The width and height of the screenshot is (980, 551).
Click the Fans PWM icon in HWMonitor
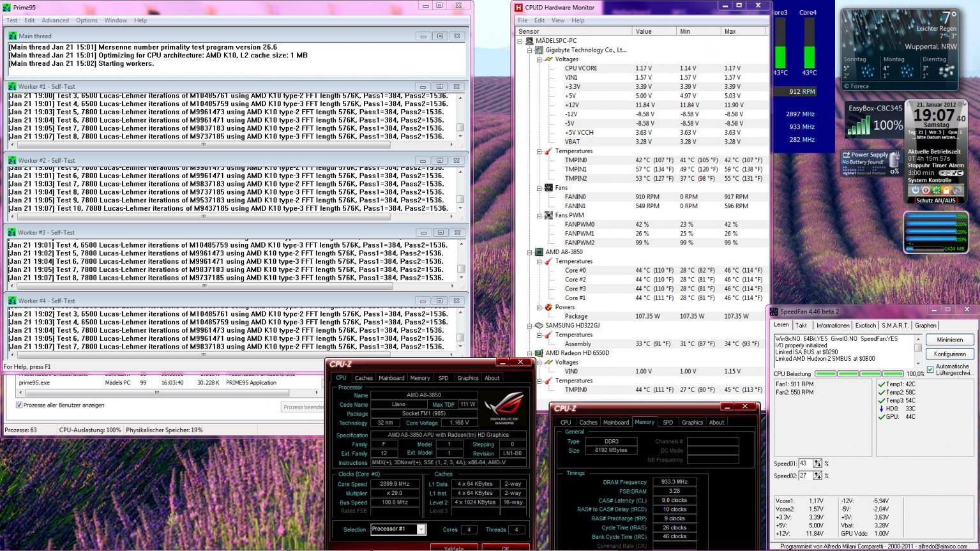(548, 215)
